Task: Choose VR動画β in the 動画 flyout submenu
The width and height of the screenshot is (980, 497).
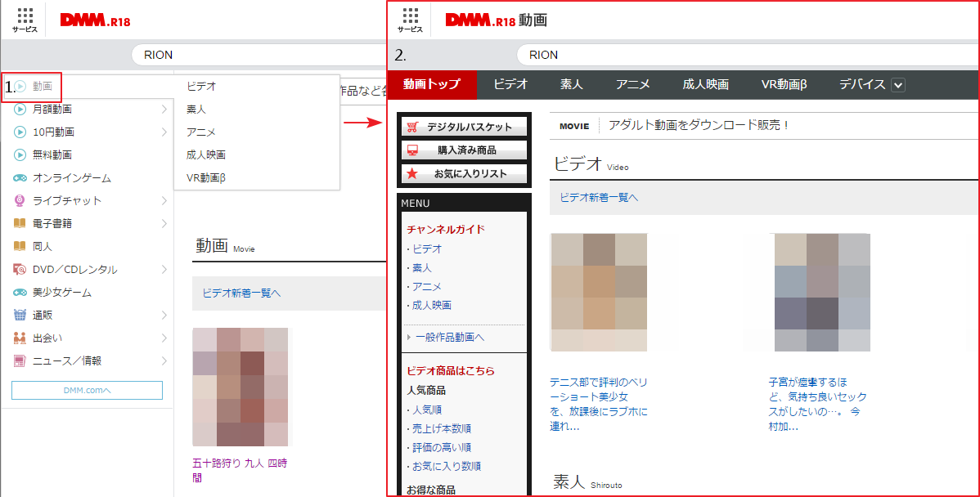Action: point(205,178)
